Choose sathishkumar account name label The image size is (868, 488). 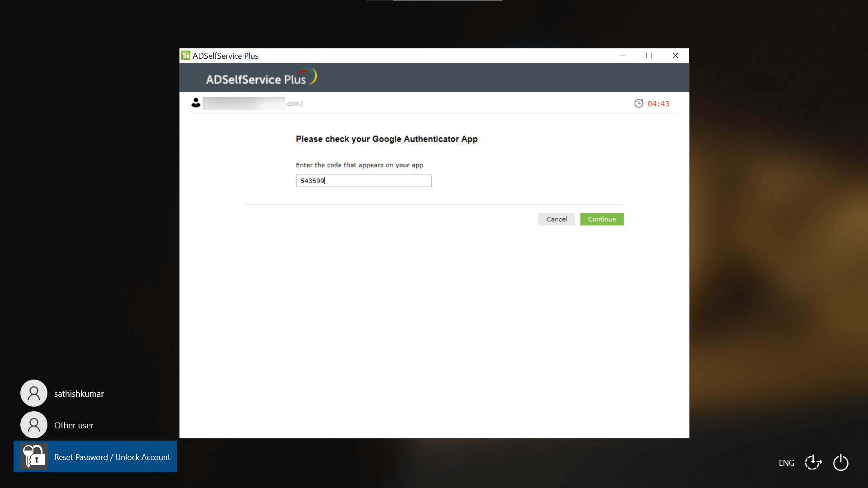click(79, 394)
